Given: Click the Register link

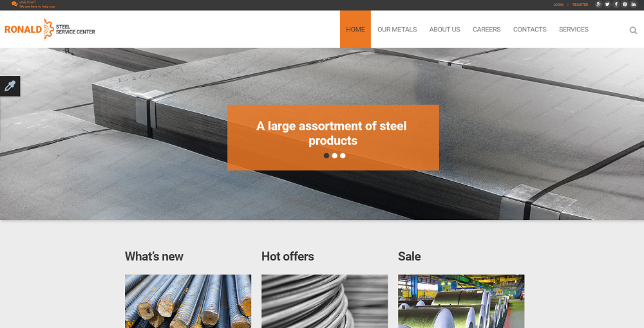Looking at the screenshot, I should 580,5.
